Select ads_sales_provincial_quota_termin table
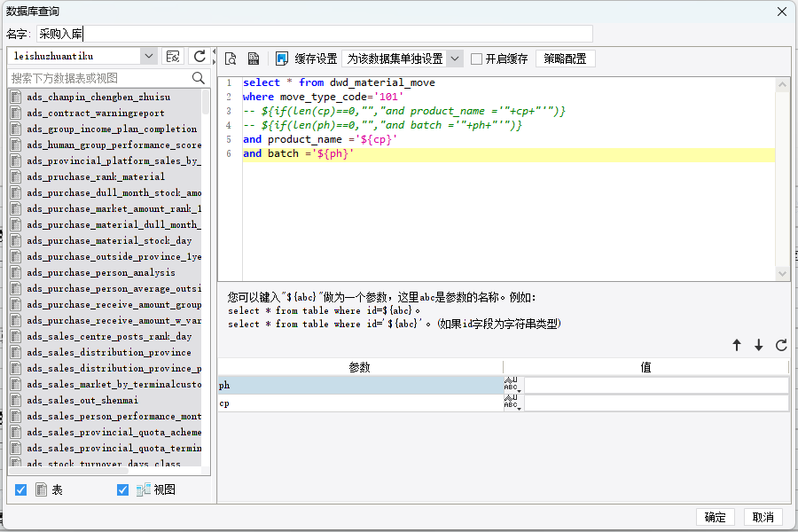Screen dimensions: 798x532 (114, 448)
